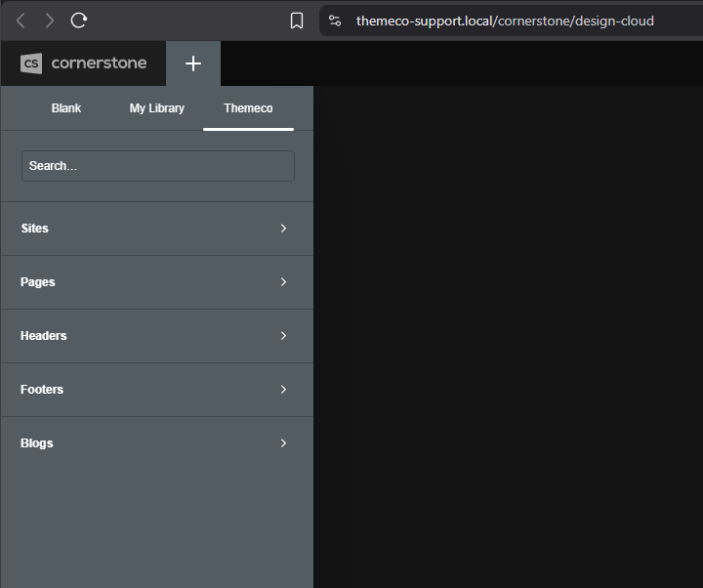Select the Themeco tab

(248, 108)
